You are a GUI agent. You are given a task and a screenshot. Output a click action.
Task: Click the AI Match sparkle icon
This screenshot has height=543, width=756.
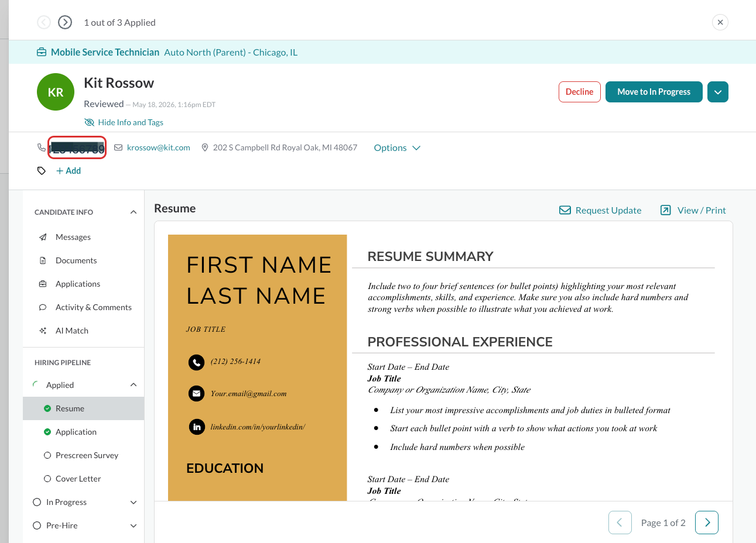pos(43,331)
